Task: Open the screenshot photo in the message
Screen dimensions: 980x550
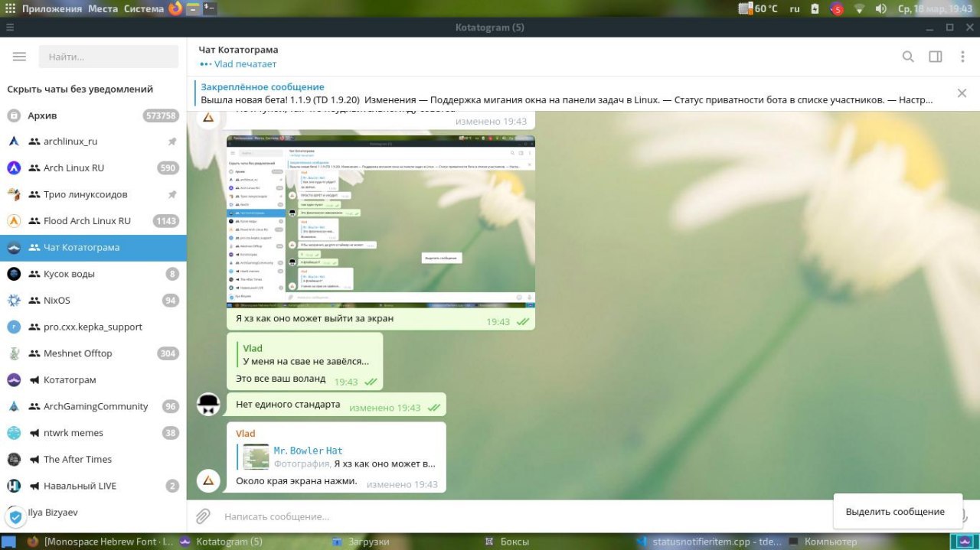Action: [x=381, y=222]
